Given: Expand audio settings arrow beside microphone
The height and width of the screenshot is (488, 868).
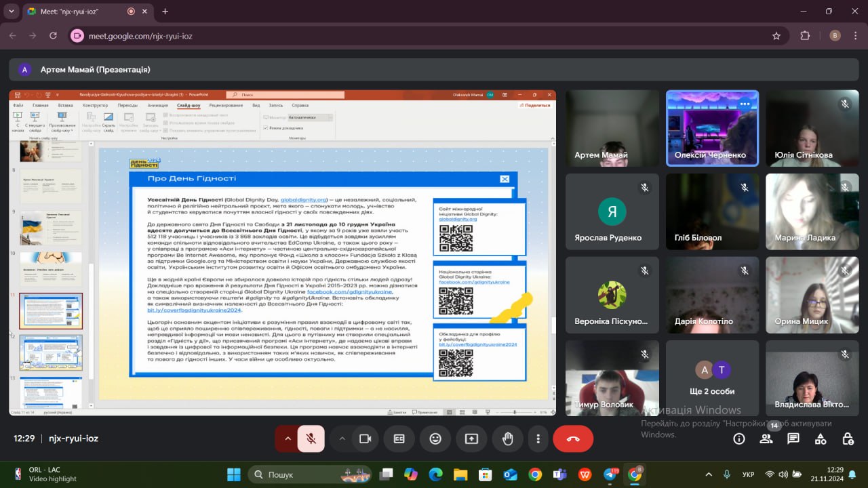Looking at the screenshot, I should (x=288, y=439).
